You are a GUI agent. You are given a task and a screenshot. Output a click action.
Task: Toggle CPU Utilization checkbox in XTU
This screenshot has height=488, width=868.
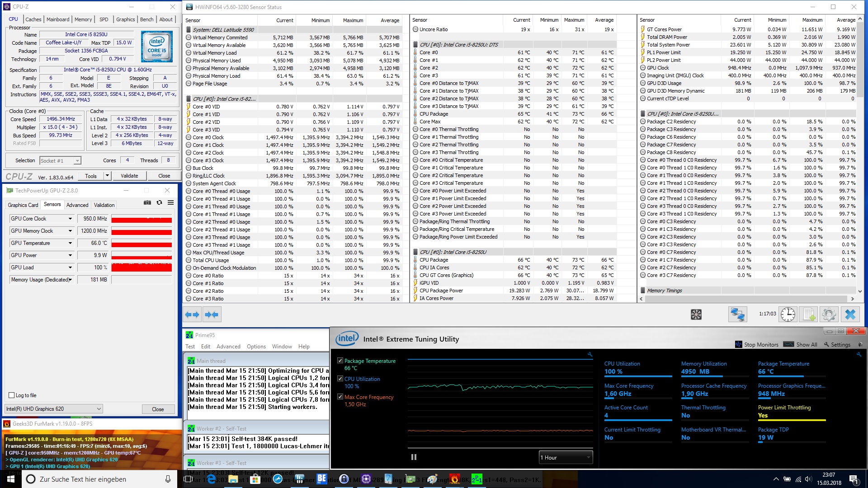click(x=340, y=379)
